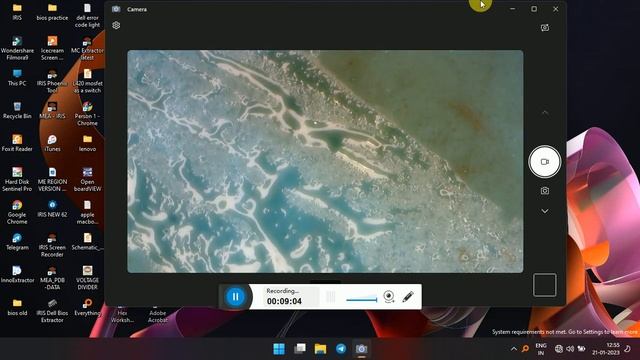This screenshot has height=360, width=640.
Task: Switch to photo mode camera icon
Action: (x=544, y=191)
